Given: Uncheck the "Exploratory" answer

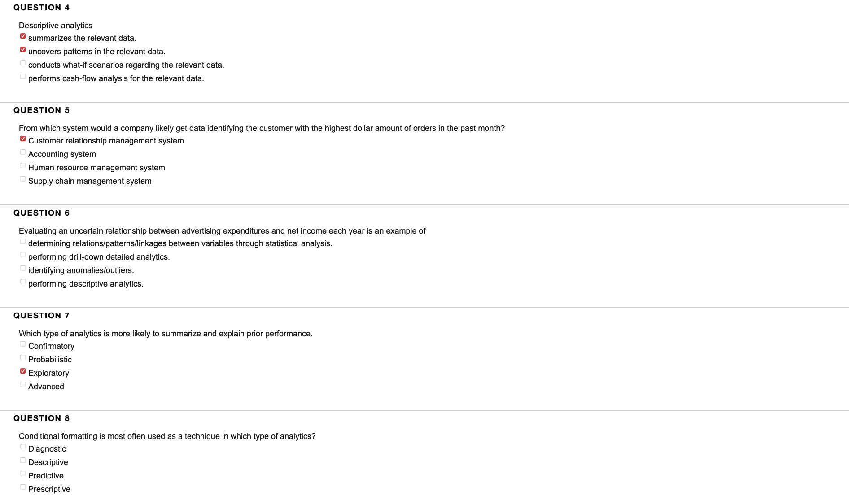Looking at the screenshot, I should [23, 370].
